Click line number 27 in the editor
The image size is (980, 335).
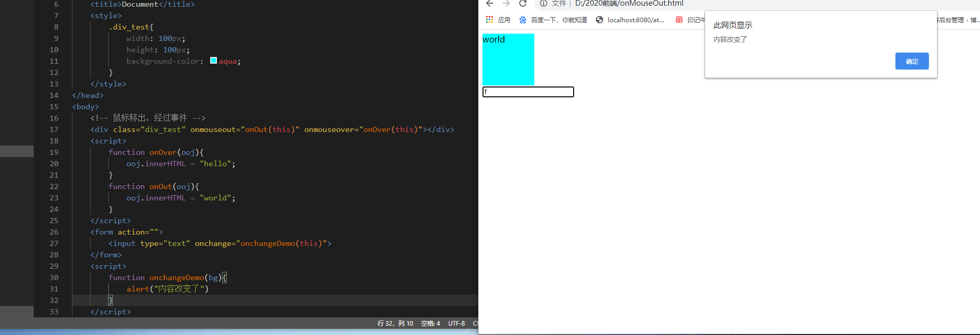[54, 243]
